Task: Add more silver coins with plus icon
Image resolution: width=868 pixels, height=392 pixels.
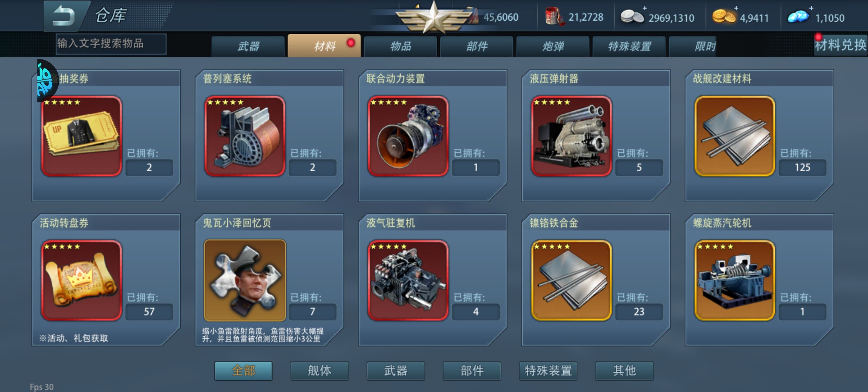Action: (x=644, y=8)
